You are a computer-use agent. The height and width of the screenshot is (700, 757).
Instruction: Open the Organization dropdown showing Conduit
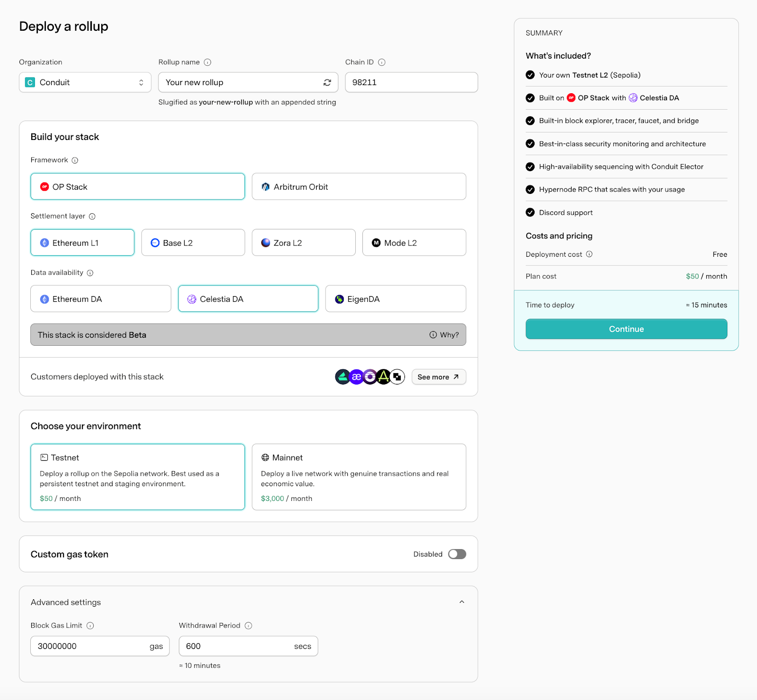tap(85, 82)
